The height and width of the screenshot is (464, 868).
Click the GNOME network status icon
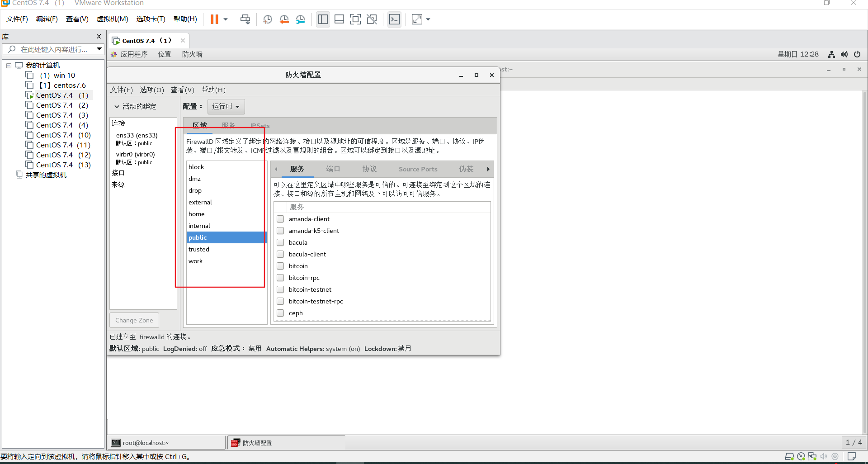[x=831, y=54]
